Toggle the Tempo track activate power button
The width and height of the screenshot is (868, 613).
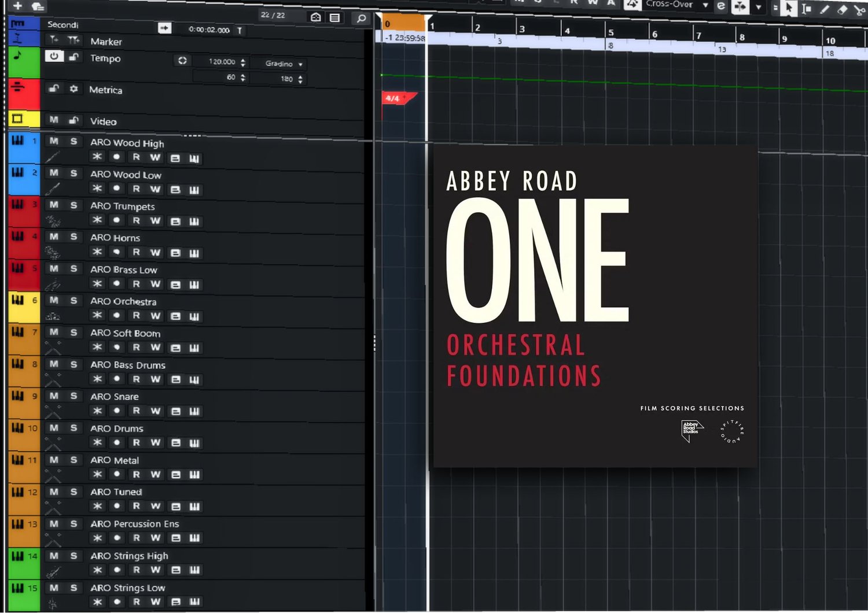(54, 56)
